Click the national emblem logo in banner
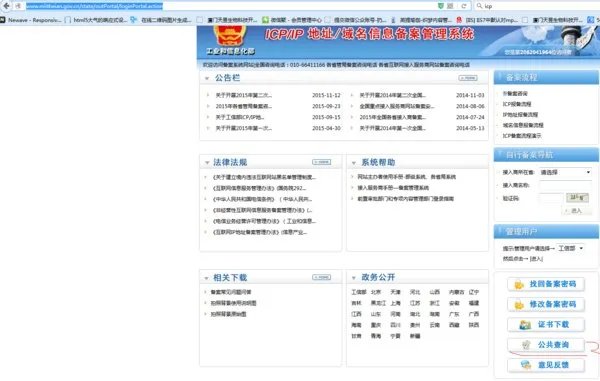Viewport: 600px width, 381px height. [x=228, y=36]
